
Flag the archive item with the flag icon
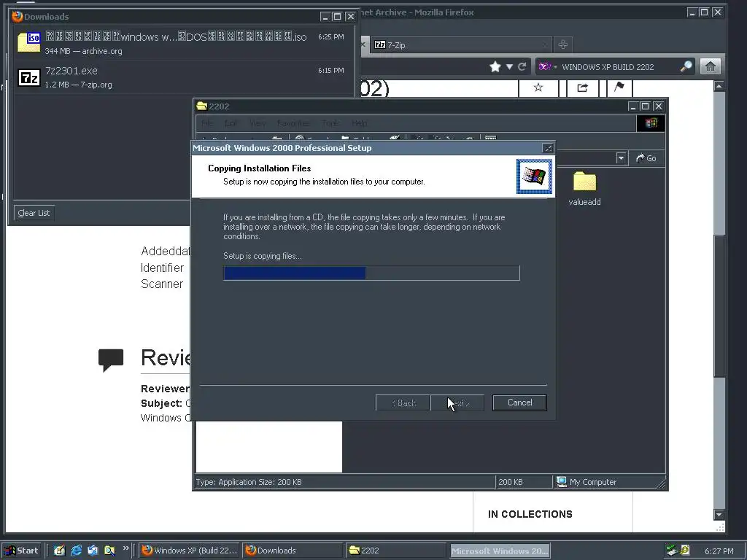point(619,87)
